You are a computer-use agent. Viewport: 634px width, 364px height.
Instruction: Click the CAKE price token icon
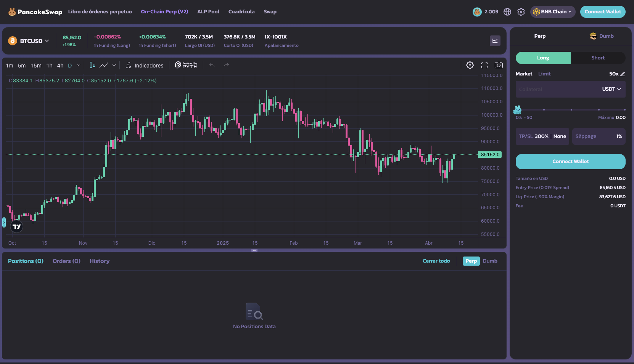pyautogui.click(x=477, y=12)
